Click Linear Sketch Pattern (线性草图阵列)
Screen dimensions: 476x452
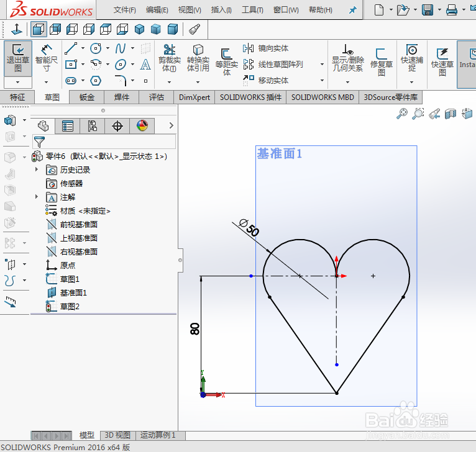[273, 65]
